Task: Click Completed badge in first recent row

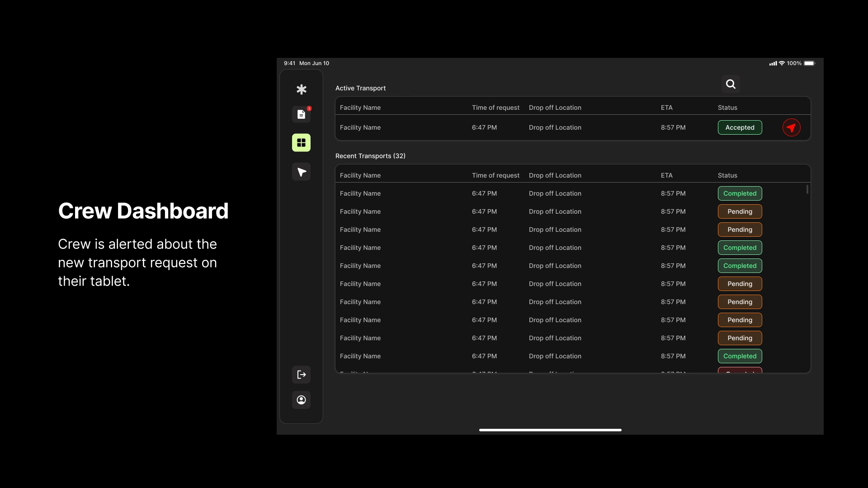Action: point(740,193)
